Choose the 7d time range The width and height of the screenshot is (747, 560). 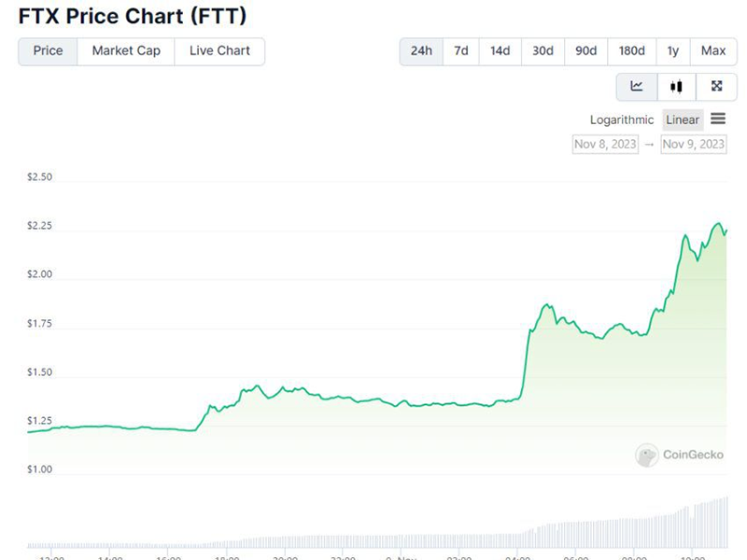click(460, 51)
